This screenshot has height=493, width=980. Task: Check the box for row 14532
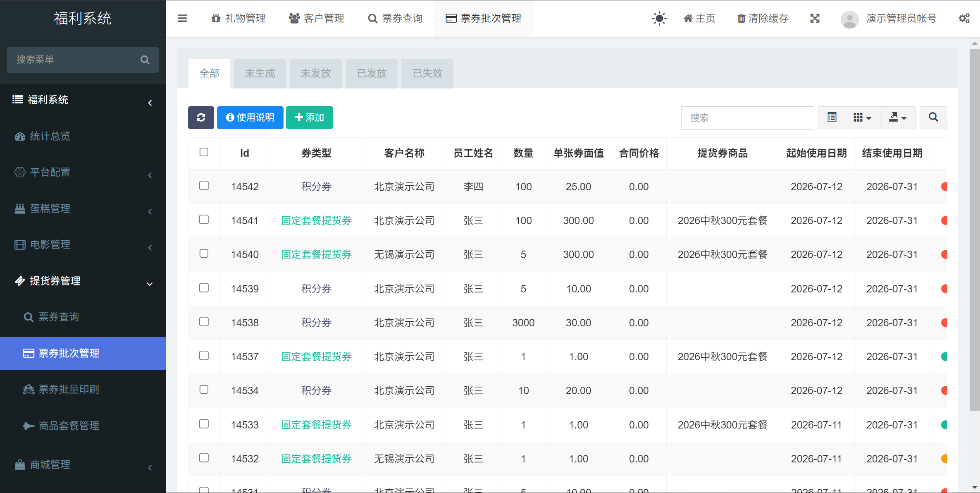coord(204,458)
